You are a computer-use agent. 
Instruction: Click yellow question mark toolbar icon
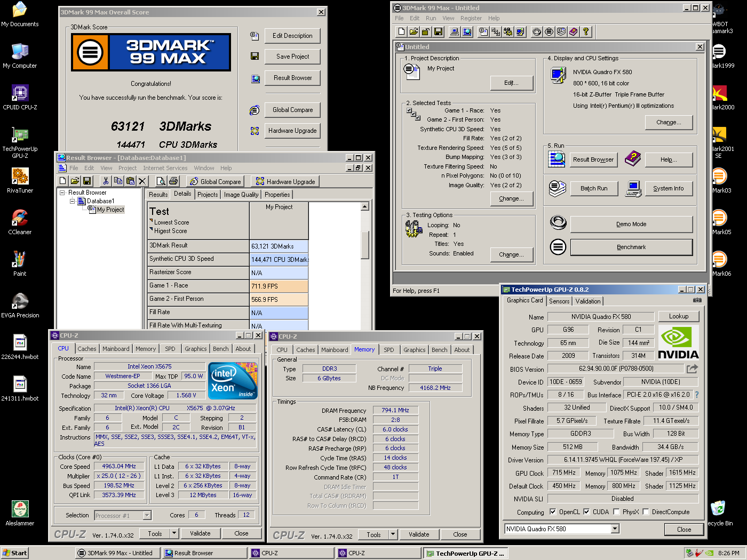click(586, 31)
